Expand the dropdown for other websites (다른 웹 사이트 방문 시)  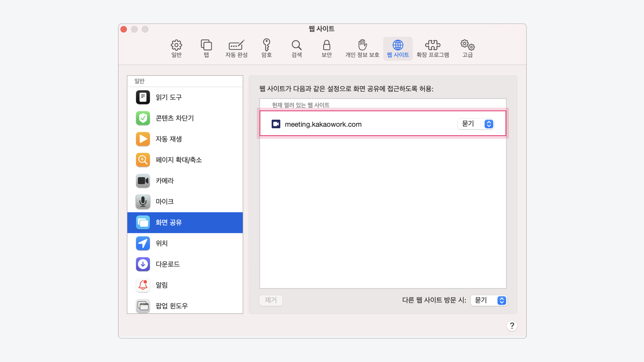pos(488,300)
